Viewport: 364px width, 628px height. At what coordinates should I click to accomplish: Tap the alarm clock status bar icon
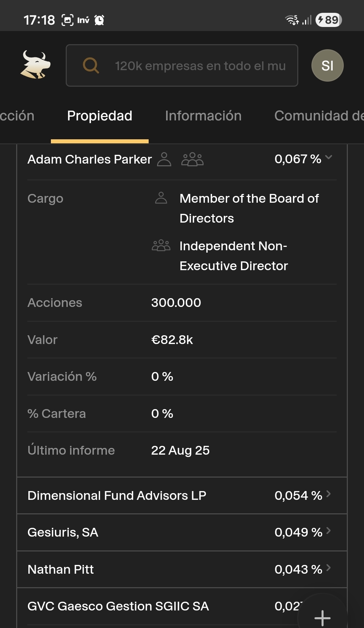[x=99, y=20]
